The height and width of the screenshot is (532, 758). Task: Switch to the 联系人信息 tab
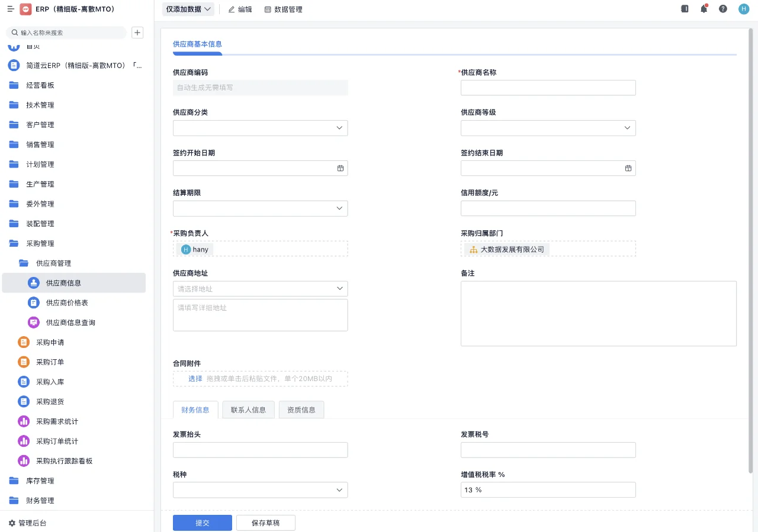(x=248, y=409)
